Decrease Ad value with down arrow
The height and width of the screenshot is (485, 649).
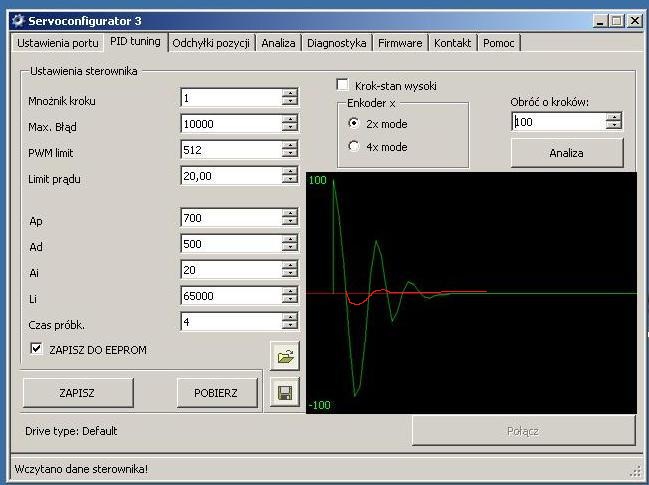click(x=290, y=247)
